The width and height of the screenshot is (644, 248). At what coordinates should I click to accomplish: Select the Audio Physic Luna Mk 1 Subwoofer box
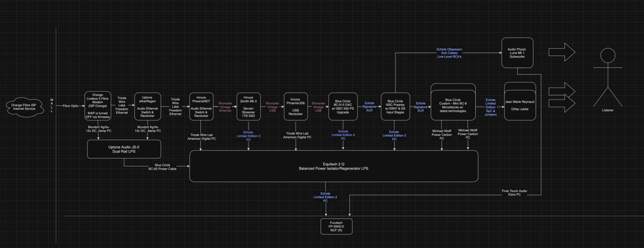click(517, 53)
